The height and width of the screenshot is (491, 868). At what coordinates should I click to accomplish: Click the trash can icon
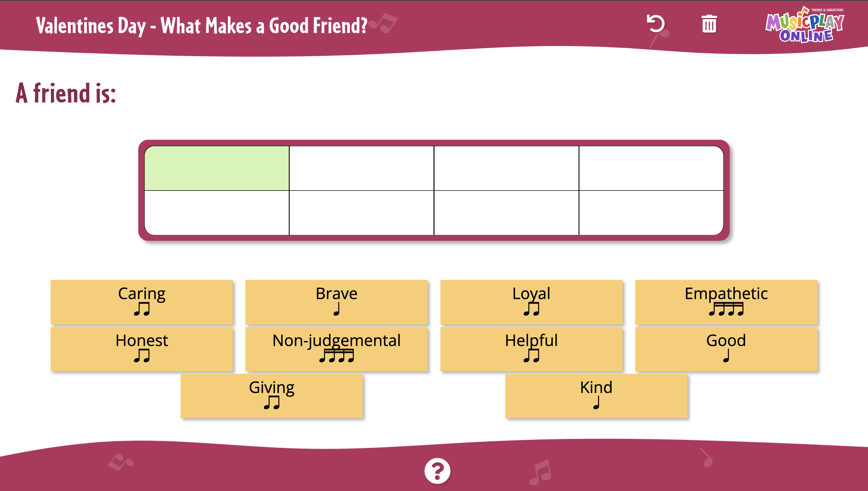coord(709,24)
